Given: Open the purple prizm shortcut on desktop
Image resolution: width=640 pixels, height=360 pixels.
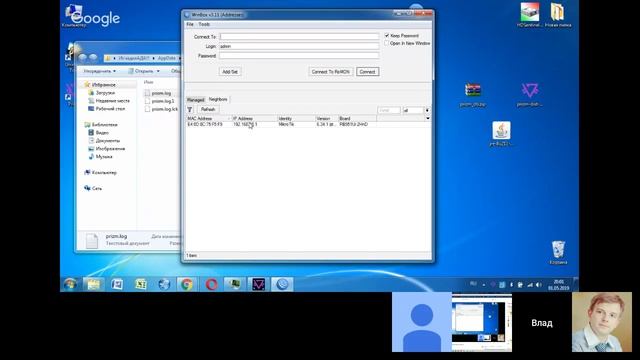Looking at the screenshot, I should coord(529,95).
